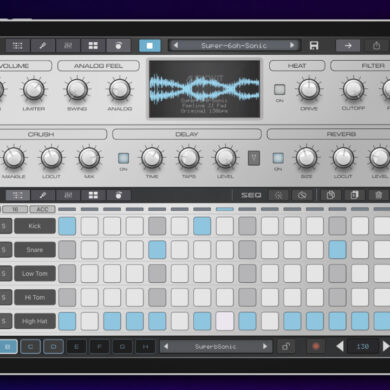This screenshot has width=390, height=390.
Task: Switch to the four-pad view in top toolbar
Action: 93,46
